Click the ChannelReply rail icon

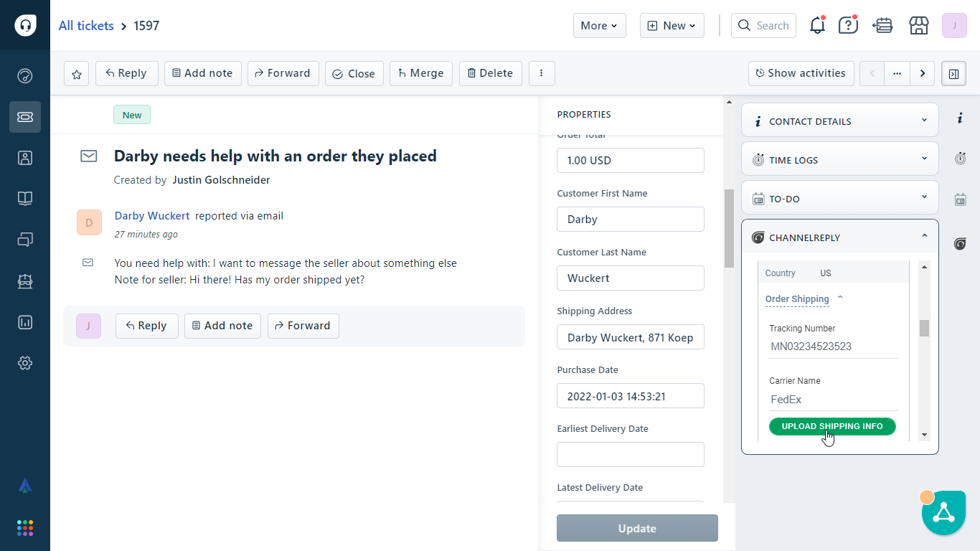960,244
